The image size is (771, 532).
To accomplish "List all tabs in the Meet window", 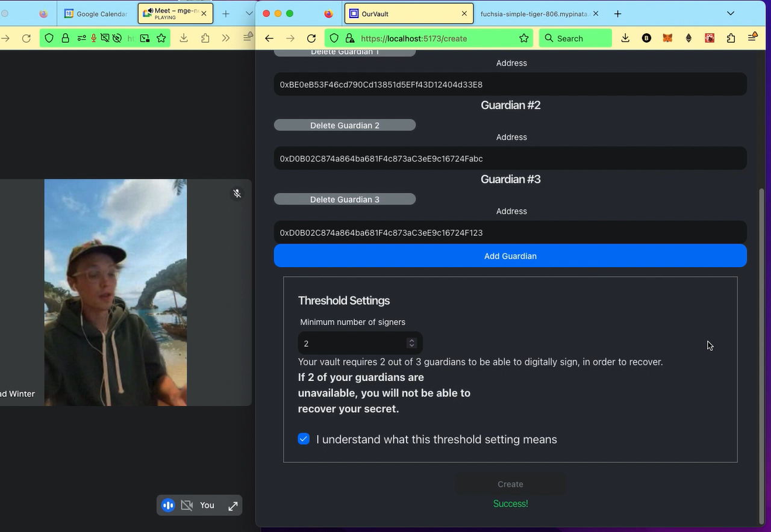I will [249, 13].
